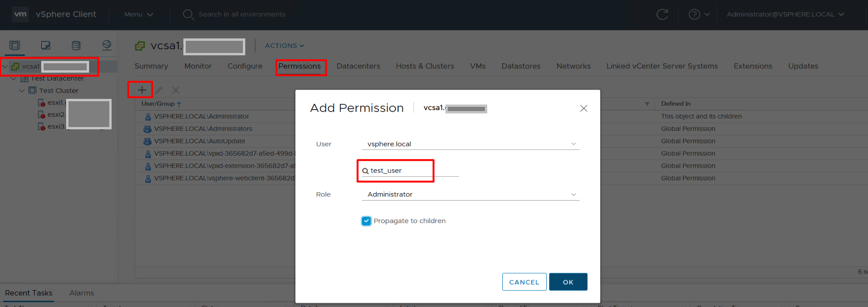868x307 pixels.
Task: Select the VSPHERE.LOCAL\Administrator row text
Action: (x=202, y=117)
